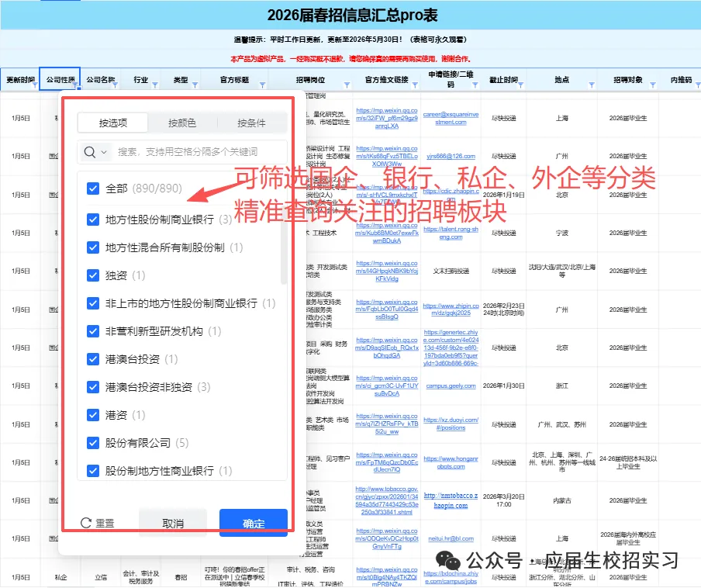Screen dimensions: 701x588
Task: Confirm filter with 确定 button
Action: click(x=254, y=523)
